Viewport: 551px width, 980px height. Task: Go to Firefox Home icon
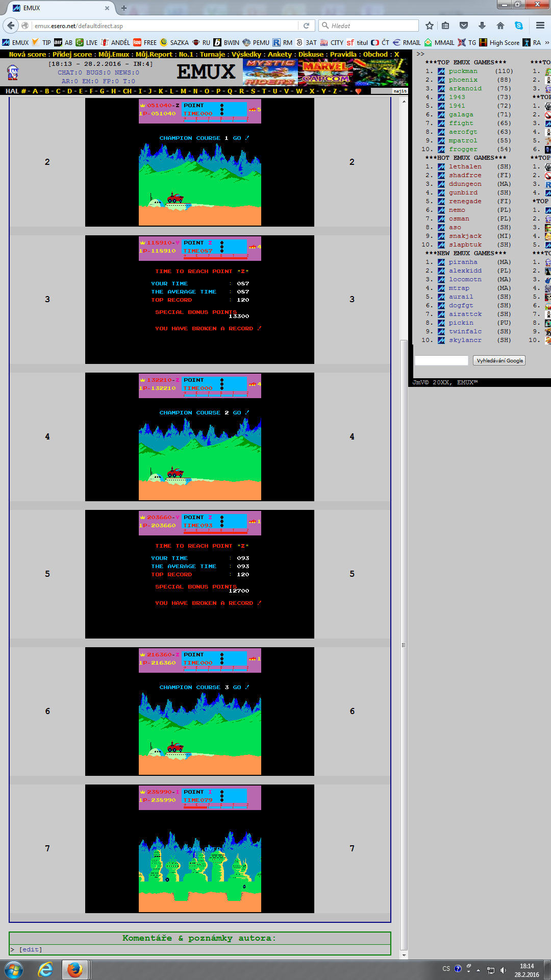point(500,26)
